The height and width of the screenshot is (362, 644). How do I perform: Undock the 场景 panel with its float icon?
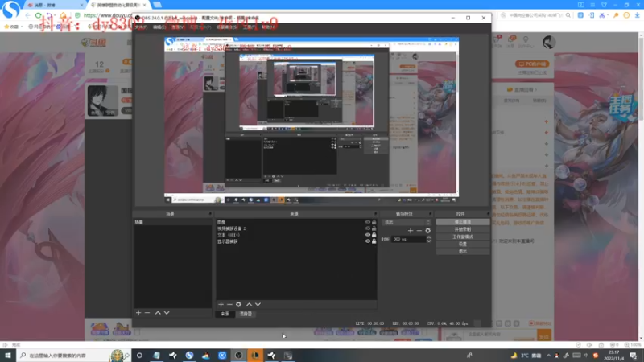point(210,214)
